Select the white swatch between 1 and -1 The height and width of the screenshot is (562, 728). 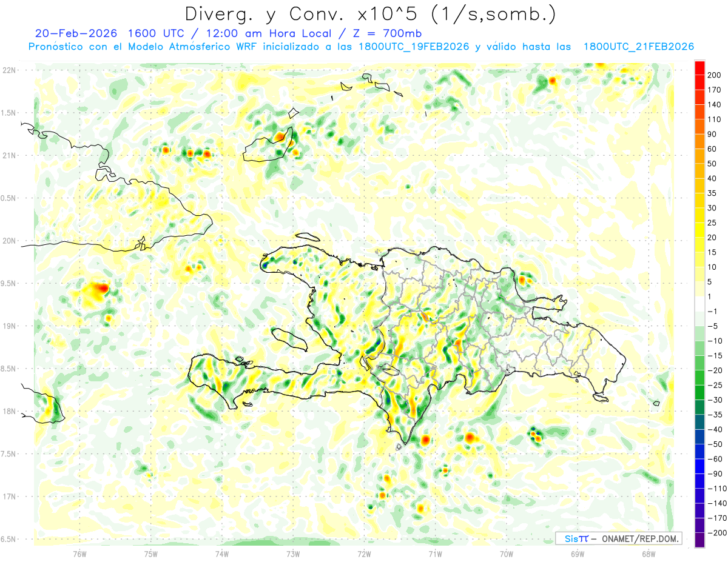click(x=699, y=304)
